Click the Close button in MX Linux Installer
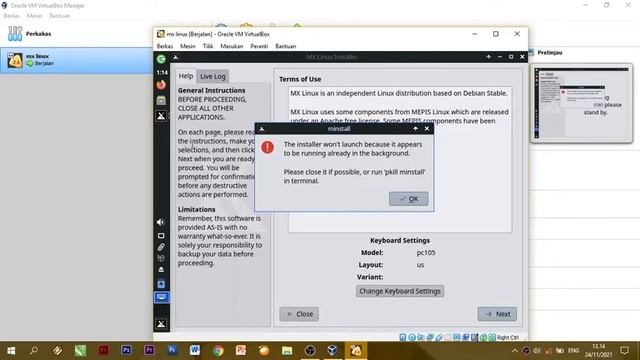Image resolution: width=640 pixels, height=360 pixels. point(299,314)
